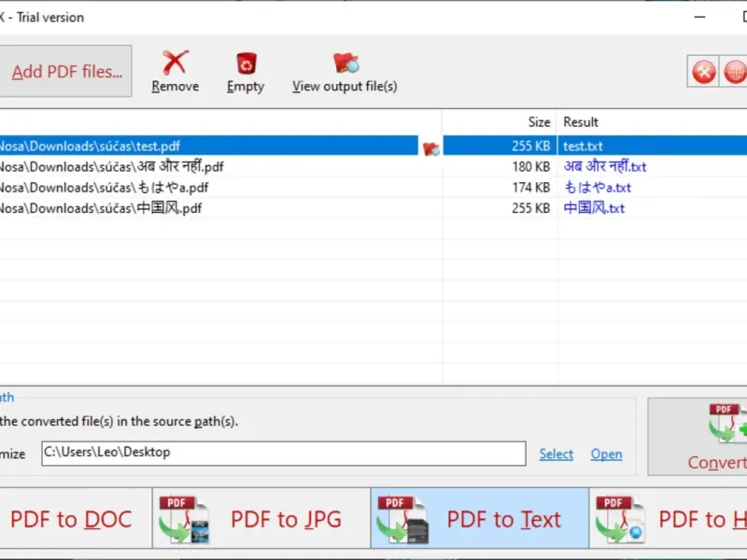
Task: Click the Open output folder link
Action: [x=606, y=455]
